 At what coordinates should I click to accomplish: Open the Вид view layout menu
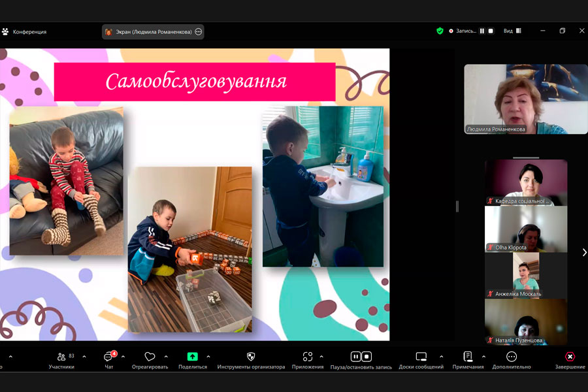point(512,31)
